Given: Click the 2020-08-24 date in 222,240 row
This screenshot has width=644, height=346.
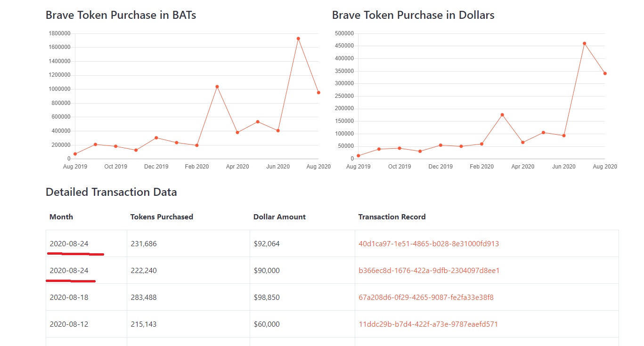Looking at the screenshot, I should pyautogui.click(x=69, y=271).
